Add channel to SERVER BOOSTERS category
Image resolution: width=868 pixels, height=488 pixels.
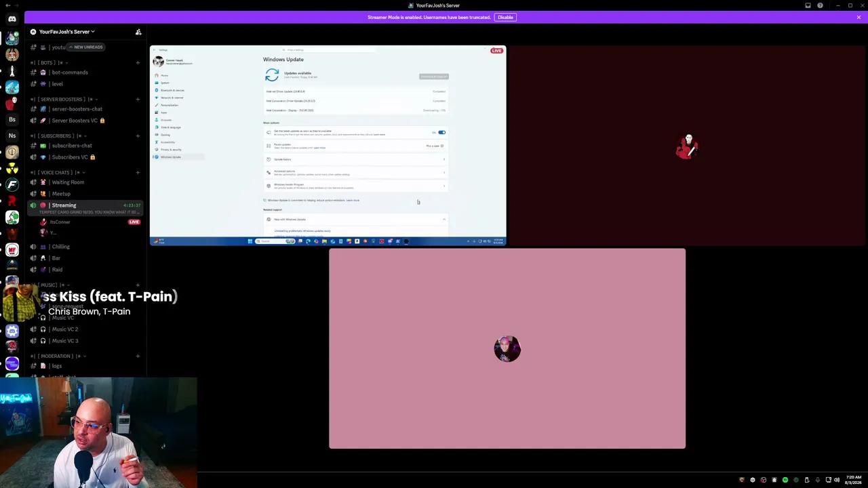pos(138,99)
